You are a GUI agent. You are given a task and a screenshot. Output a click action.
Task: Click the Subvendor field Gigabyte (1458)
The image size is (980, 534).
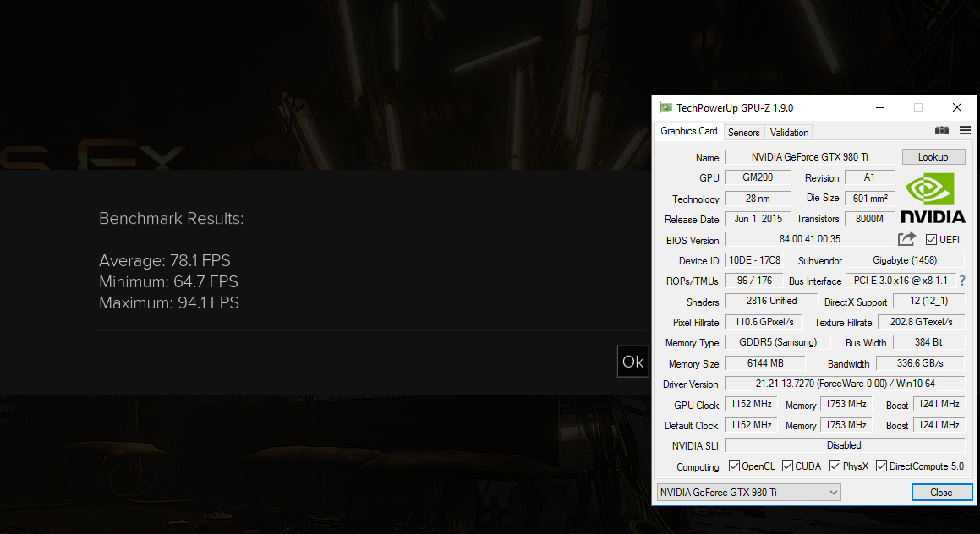click(x=905, y=259)
